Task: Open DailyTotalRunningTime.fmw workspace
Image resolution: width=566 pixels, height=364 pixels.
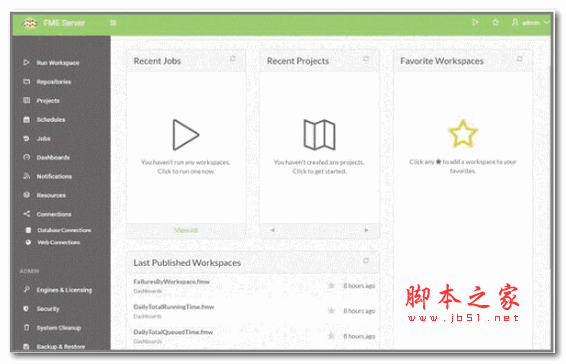Action: [174, 307]
